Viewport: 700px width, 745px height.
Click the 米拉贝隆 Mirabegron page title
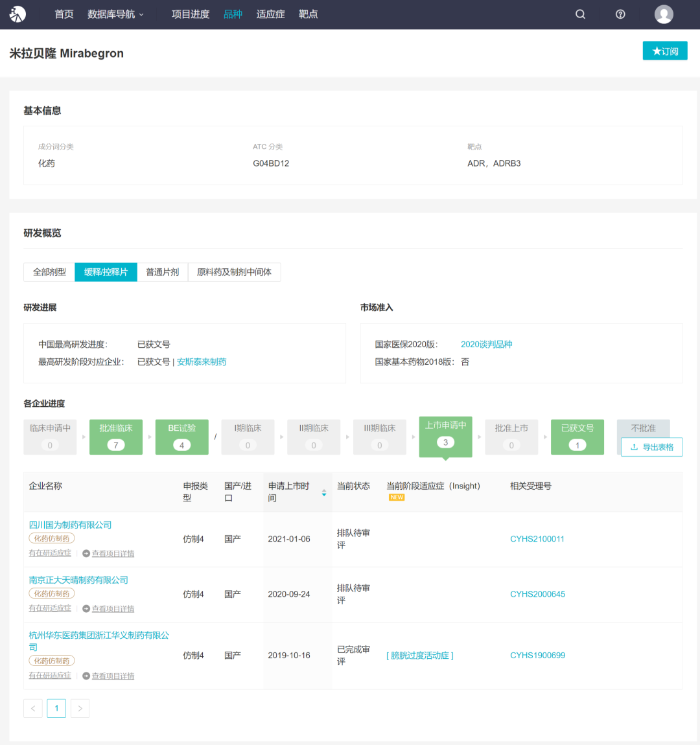tap(67, 53)
